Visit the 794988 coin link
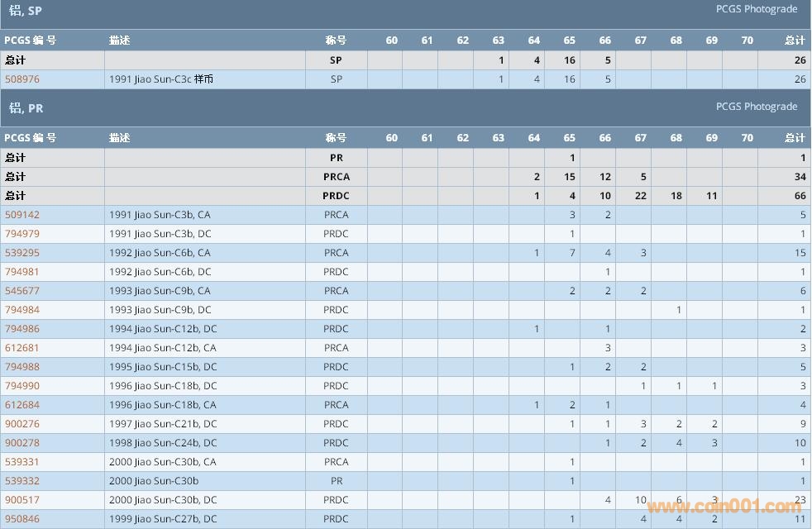 [22, 367]
